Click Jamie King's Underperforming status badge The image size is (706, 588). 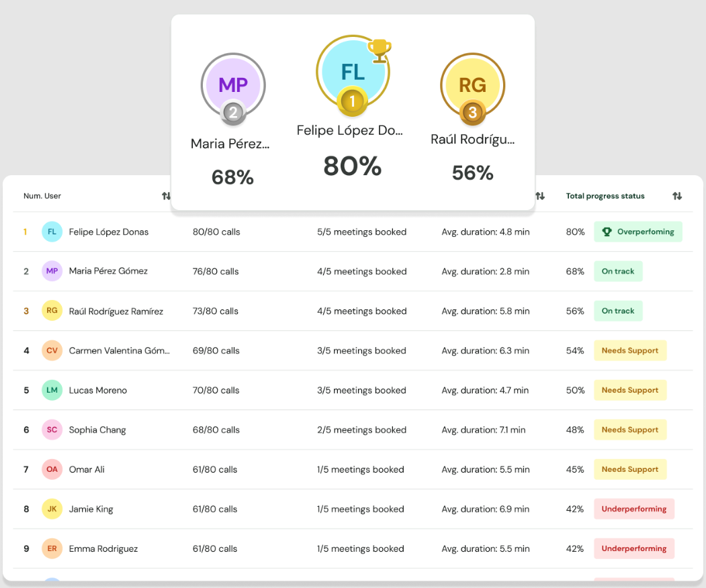[633, 509]
